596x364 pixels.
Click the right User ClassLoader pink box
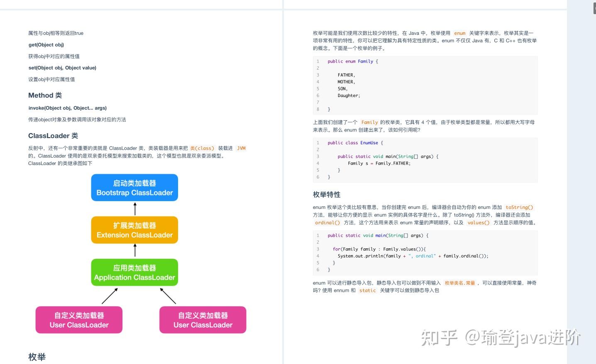click(203, 320)
